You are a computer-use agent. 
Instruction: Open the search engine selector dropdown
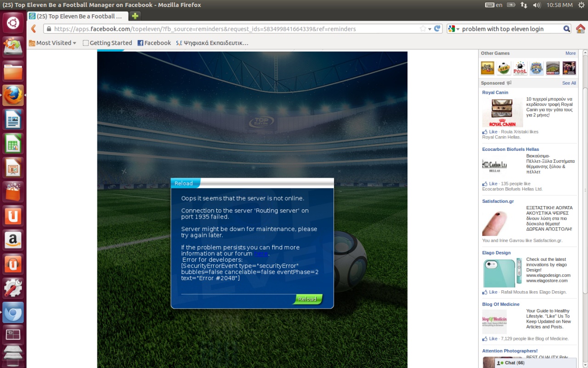click(454, 29)
